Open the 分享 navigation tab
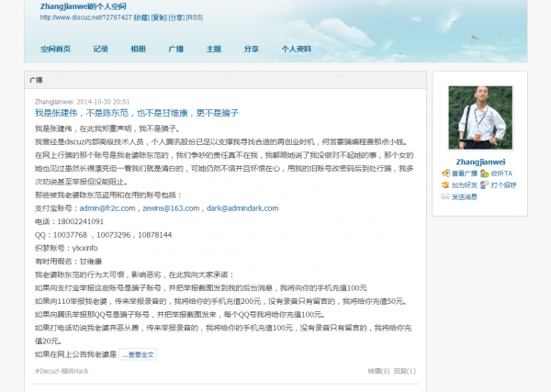 (x=252, y=49)
